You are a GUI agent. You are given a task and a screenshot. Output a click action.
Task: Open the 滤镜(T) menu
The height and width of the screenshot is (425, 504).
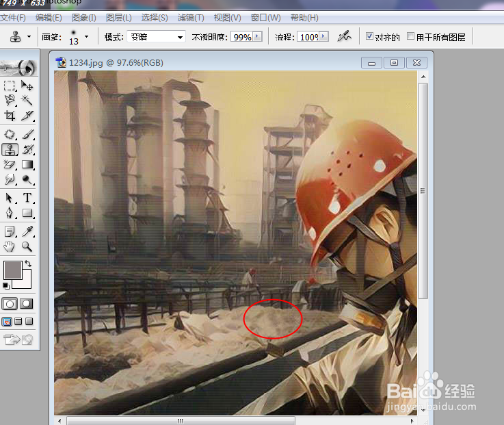click(x=191, y=18)
